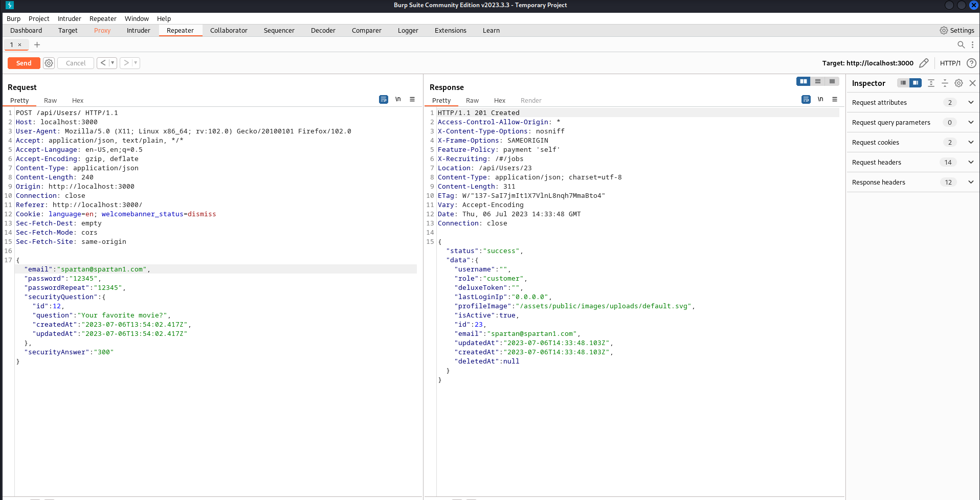Open Response pane hamburger menu

[x=835, y=99]
